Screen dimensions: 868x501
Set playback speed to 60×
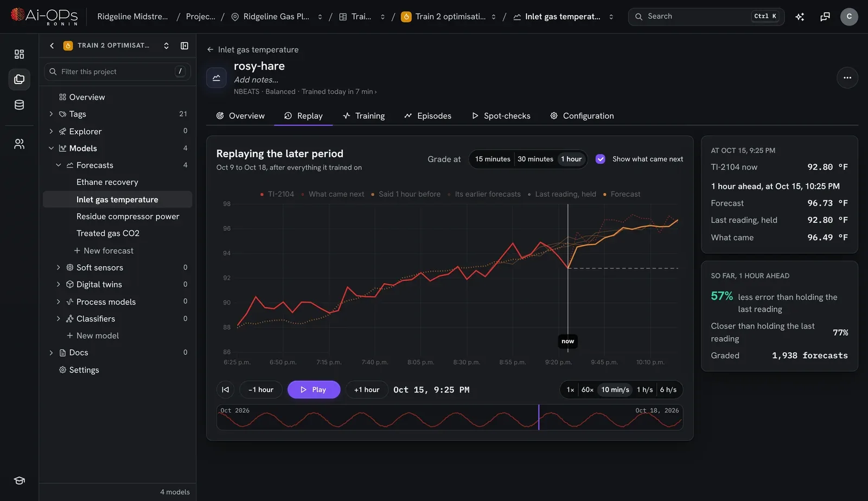(x=588, y=389)
